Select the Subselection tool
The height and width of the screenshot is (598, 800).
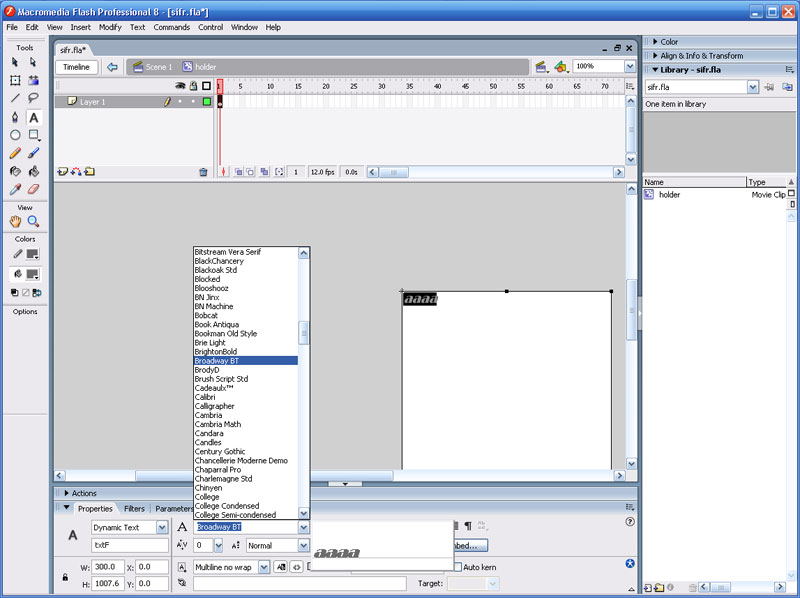click(x=33, y=62)
